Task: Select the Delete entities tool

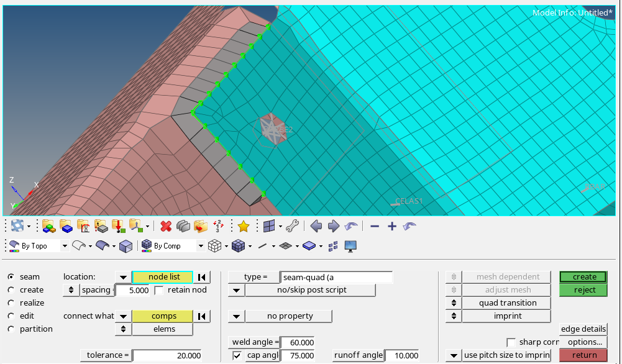Action: pos(165,226)
